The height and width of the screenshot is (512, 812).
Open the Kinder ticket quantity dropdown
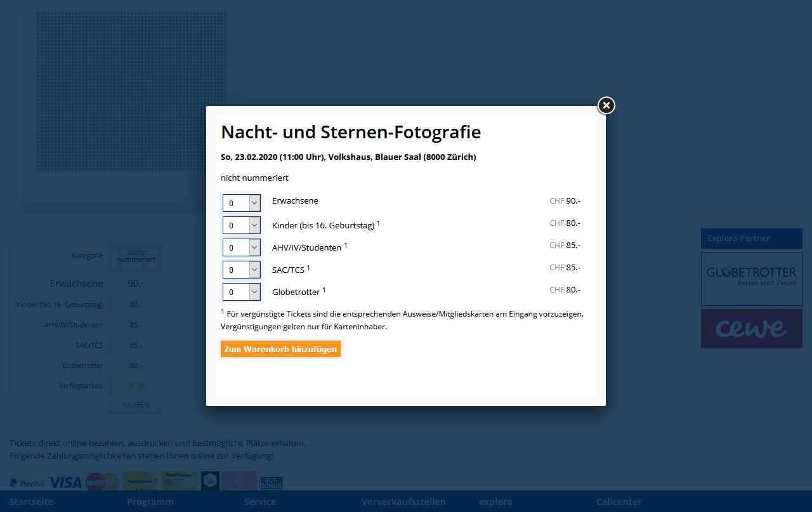(x=242, y=225)
